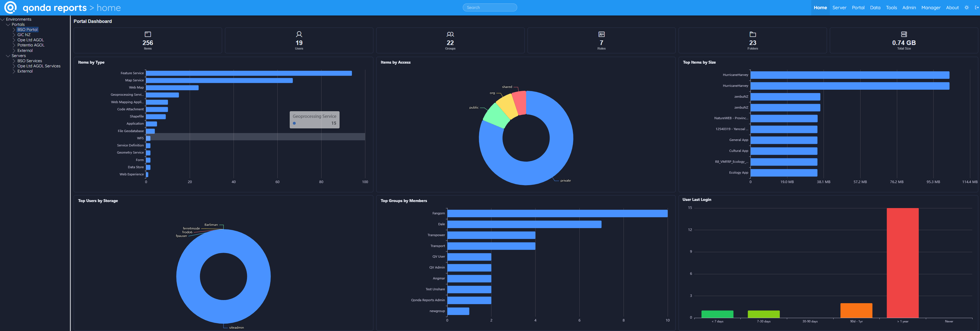Viewport: 980px width, 331px height.
Task: Click the Groups card people icon
Action: pos(450,34)
